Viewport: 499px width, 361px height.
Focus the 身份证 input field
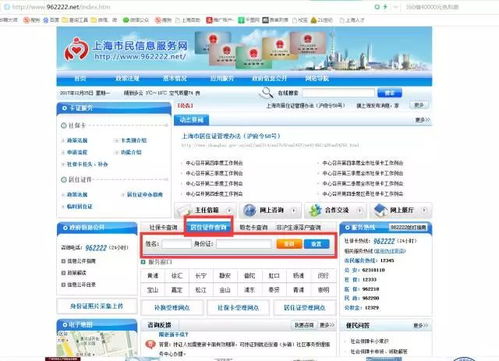tap(244, 244)
